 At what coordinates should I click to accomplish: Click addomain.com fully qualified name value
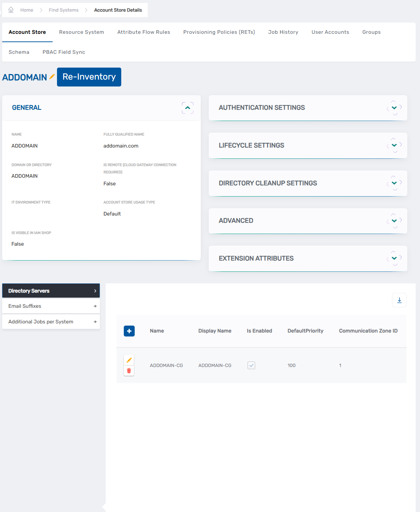pyautogui.click(x=121, y=146)
